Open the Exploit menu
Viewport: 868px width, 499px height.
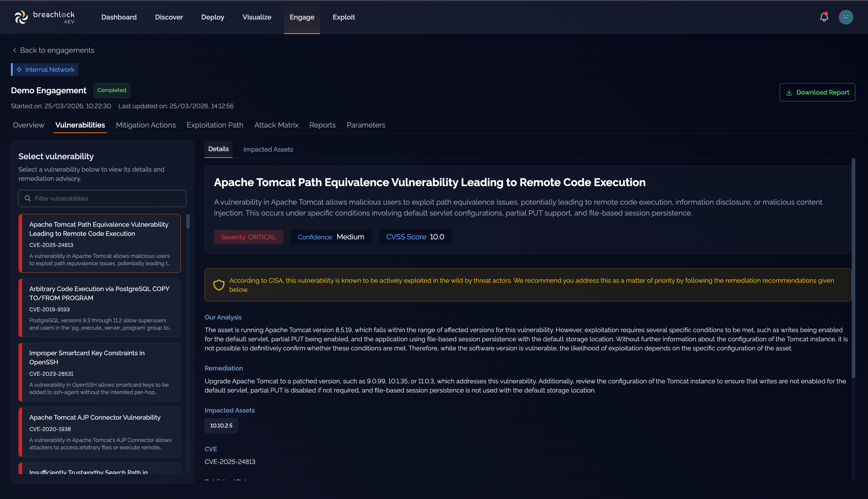(x=344, y=17)
